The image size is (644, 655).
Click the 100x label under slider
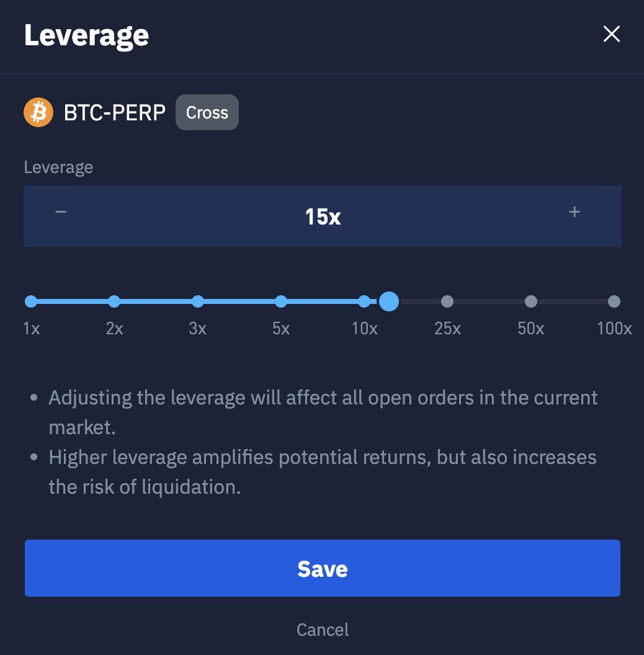coord(614,329)
